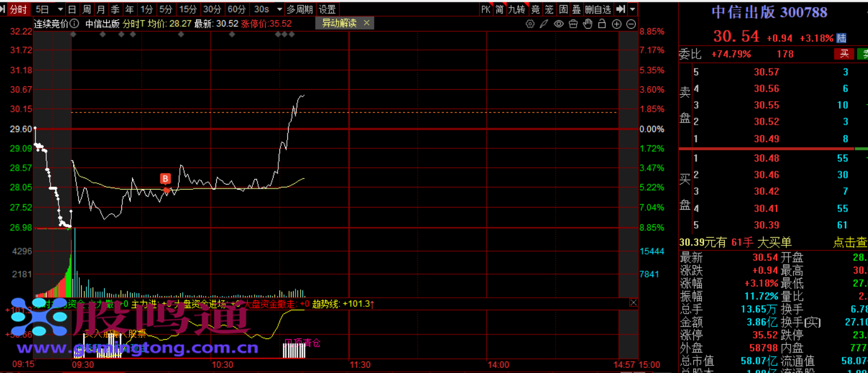
Task: Open chart settings gear icon
Action: click(x=530, y=24)
